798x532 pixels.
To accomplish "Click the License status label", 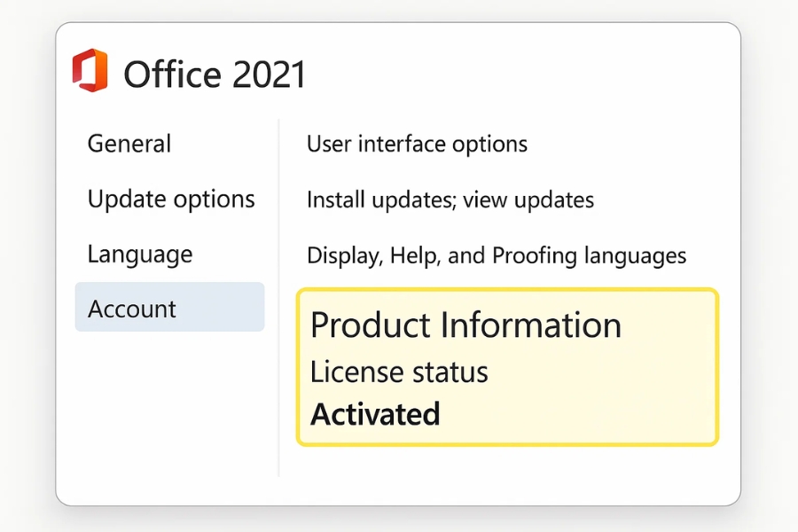I will tap(399, 372).
